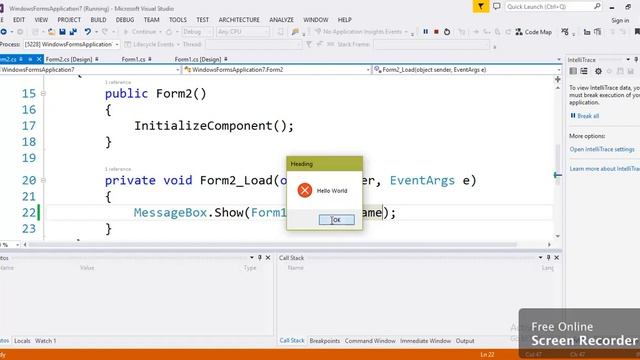
Task: Close the Call Stack panel
Action: coord(557,258)
